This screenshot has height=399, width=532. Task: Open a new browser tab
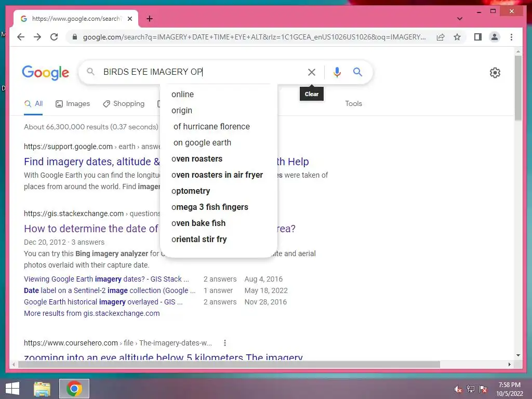150,19
